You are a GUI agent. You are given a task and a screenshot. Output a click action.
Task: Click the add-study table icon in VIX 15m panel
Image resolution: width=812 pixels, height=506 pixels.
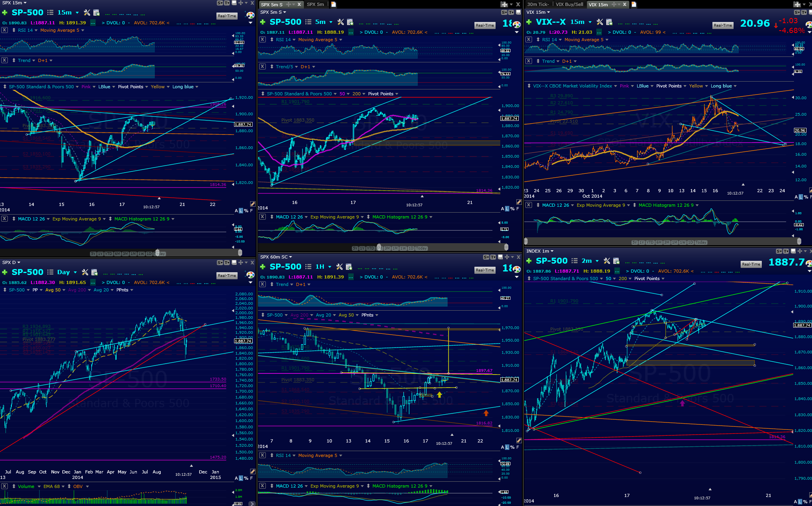pyautogui.click(x=609, y=22)
